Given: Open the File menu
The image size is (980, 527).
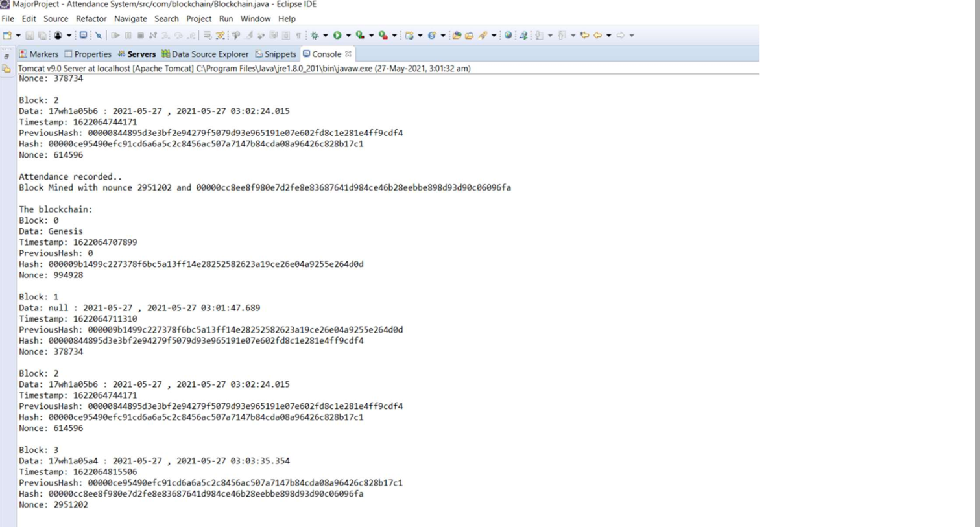Looking at the screenshot, I should coord(8,19).
